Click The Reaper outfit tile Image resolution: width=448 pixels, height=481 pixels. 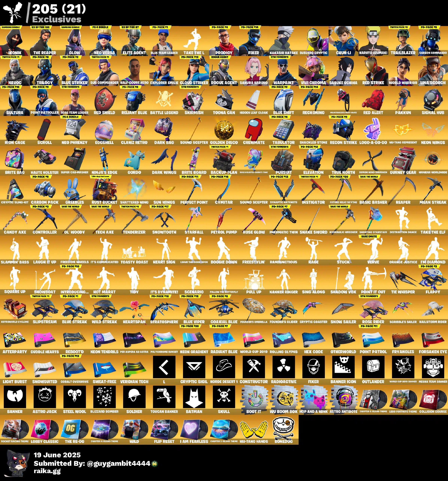(x=45, y=41)
